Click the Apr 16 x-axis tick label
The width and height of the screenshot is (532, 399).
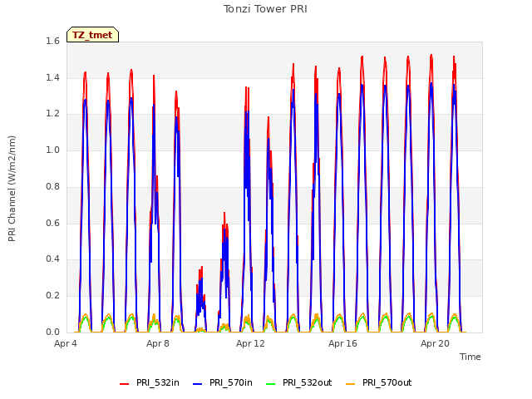(x=342, y=343)
